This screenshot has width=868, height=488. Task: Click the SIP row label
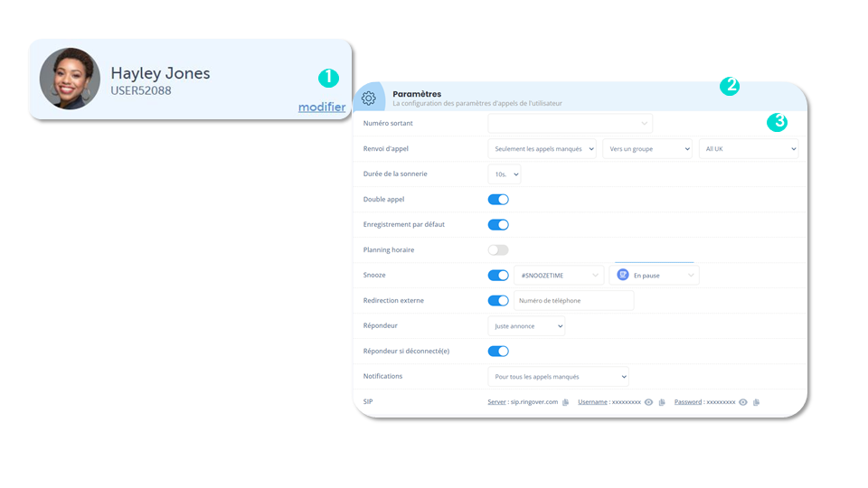pyautogui.click(x=368, y=401)
